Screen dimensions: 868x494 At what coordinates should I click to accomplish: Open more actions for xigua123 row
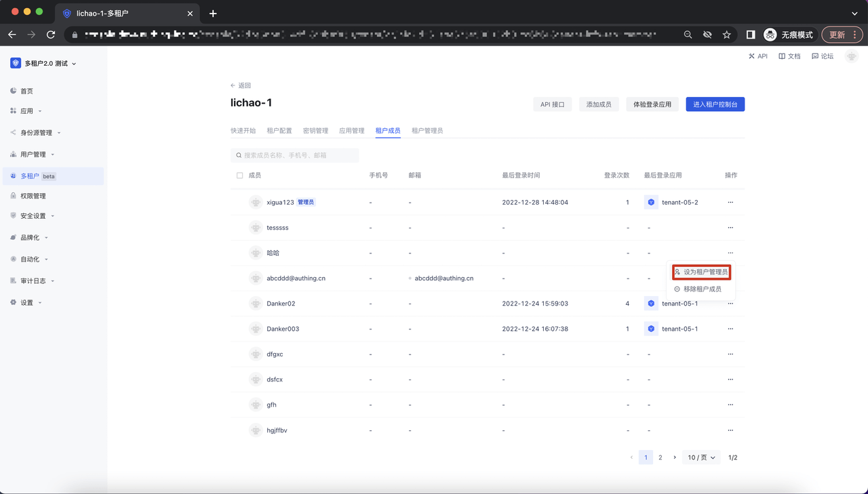coord(730,202)
